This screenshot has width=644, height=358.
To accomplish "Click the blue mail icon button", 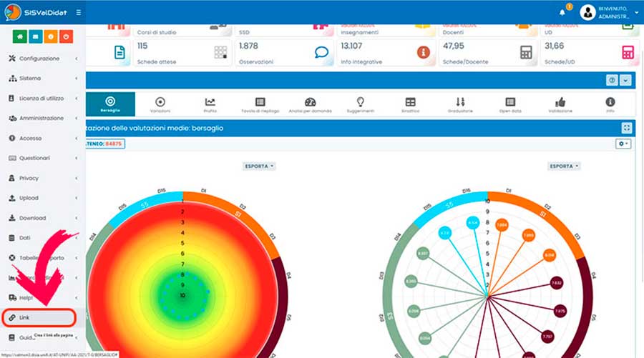I will click(x=35, y=36).
